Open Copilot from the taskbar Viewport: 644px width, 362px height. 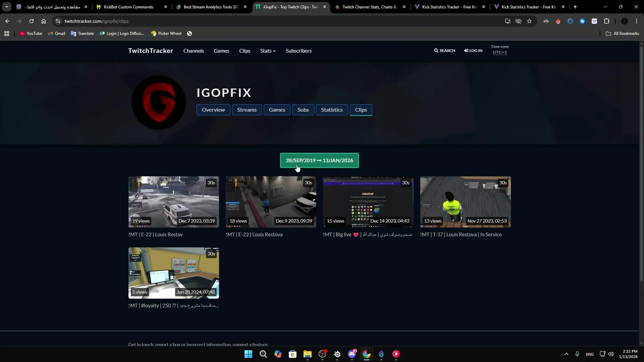[x=278, y=354]
